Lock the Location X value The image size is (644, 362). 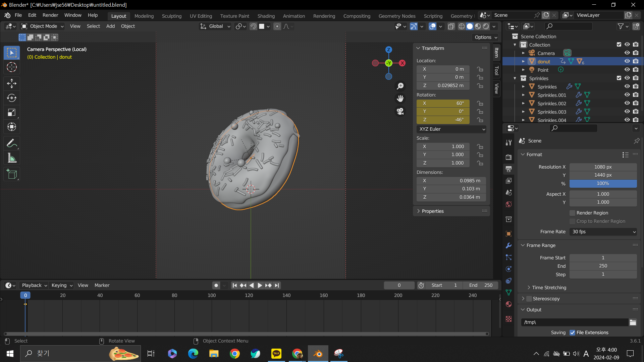[x=480, y=69]
